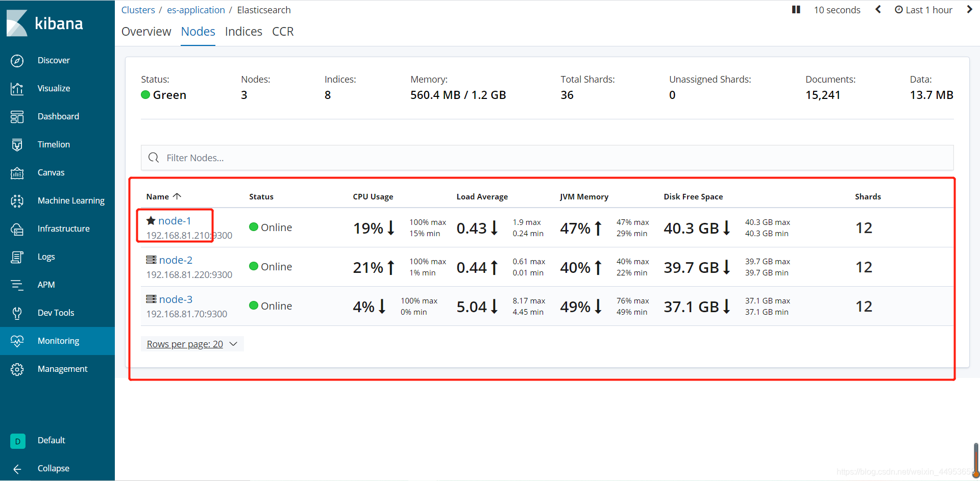
Task: Click node-2 Online status
Action: click(271, 267)
